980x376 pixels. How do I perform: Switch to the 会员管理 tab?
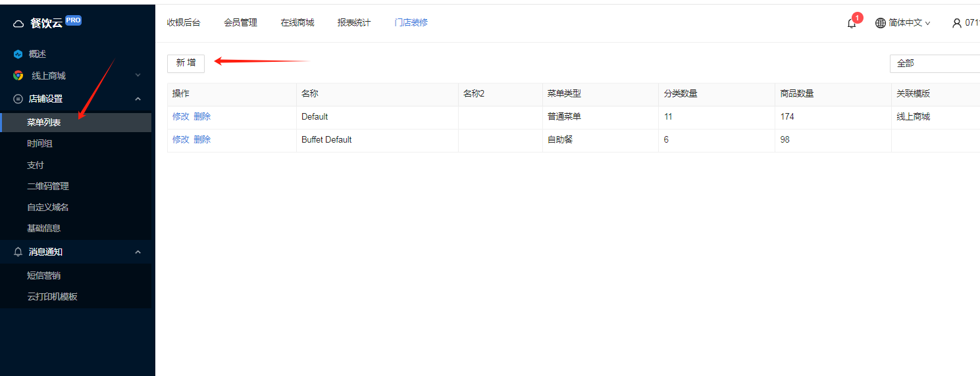pyautogui.click(x=241, y=22)
